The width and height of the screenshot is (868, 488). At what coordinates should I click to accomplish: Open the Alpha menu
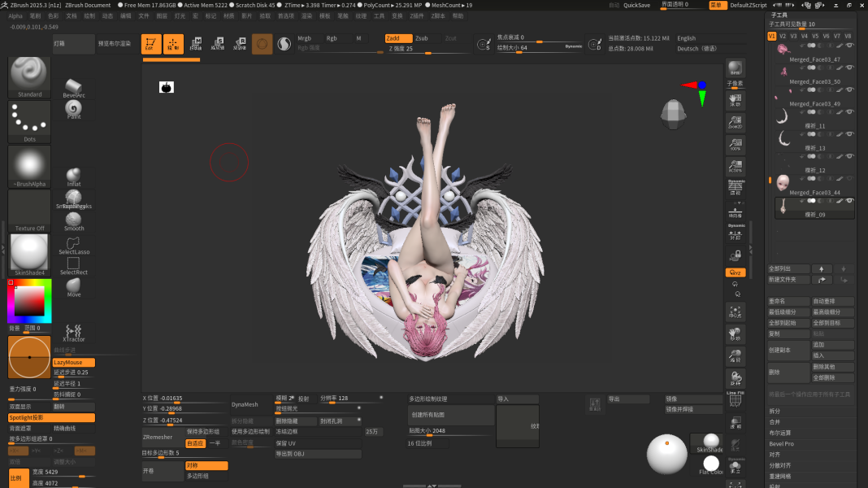point(15,16)
